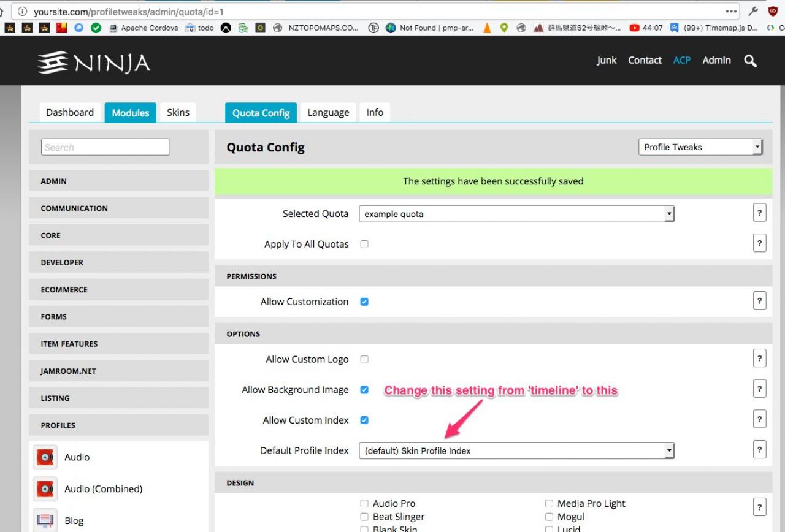Click the search magnifier icon in header
This screenshot has width=785, height=532.
(750, 60)
